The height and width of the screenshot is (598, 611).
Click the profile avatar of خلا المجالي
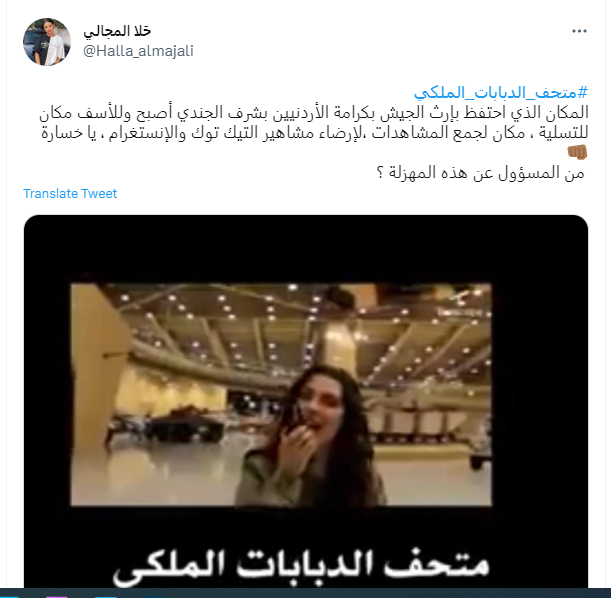click(47, 41)
